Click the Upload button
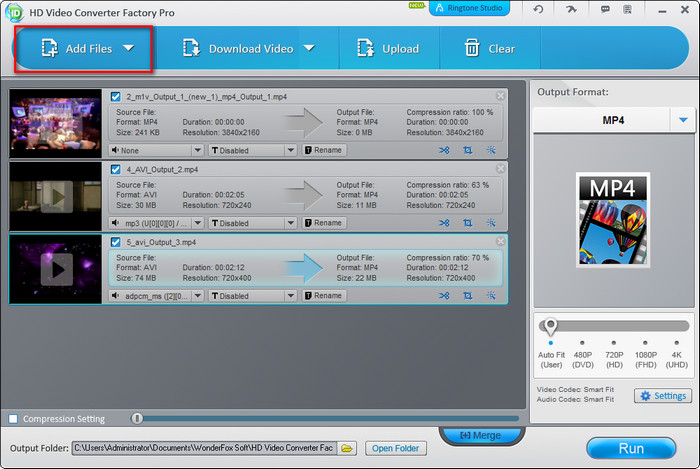The height and width of the screenshot is (469, 700). click(x=389, y=49)
